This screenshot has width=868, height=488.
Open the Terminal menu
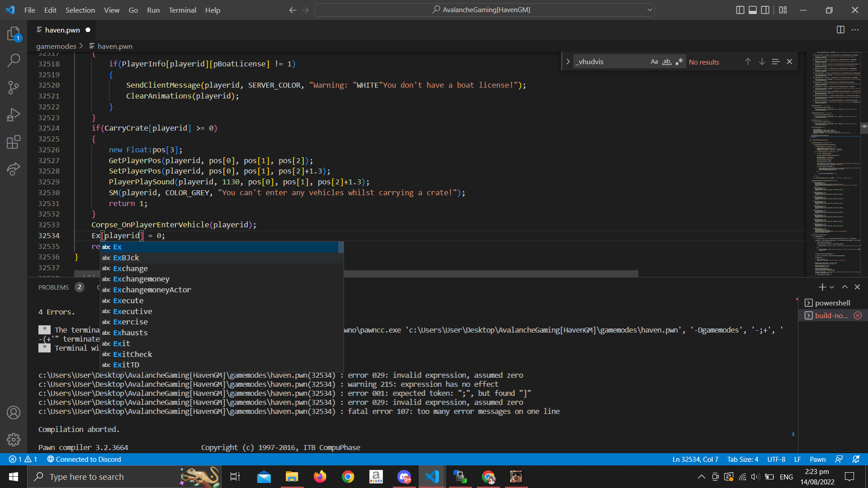point(182,10)
